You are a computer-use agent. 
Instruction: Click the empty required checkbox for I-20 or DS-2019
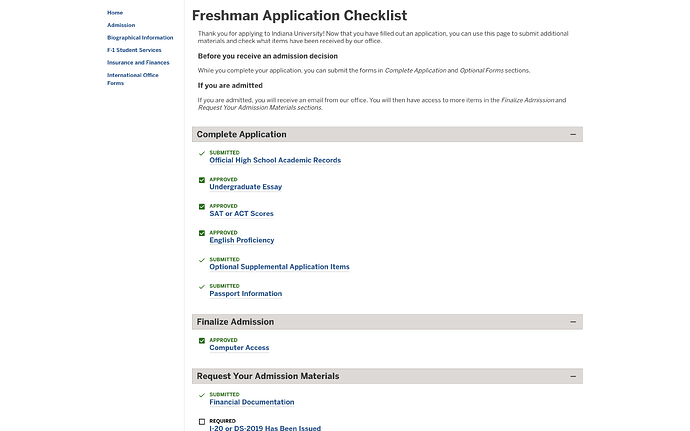[202, 422]
